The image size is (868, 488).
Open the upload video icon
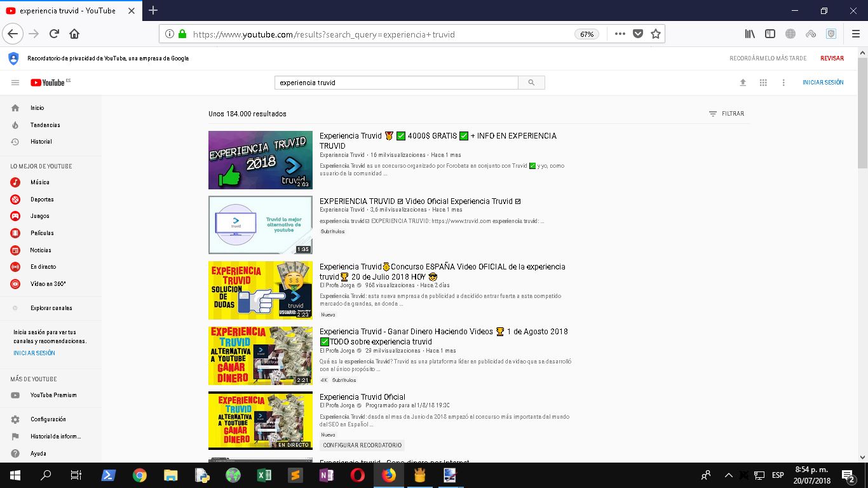click(743, 83)
